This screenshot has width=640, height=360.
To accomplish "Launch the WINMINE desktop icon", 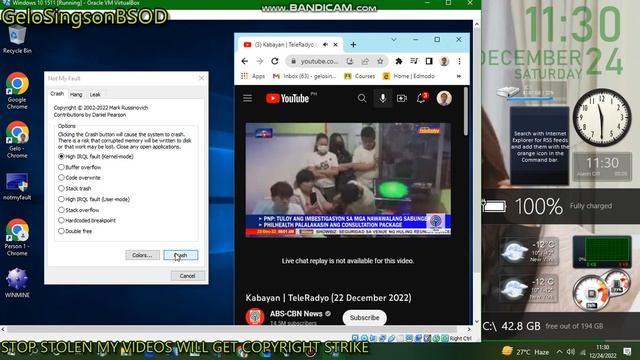I will (17, 282).
